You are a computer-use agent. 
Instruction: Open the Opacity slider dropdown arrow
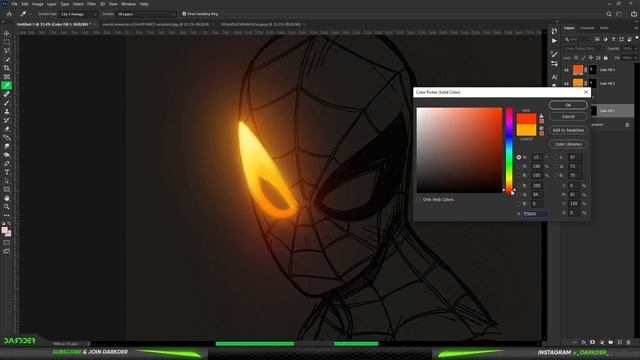tap(636, 49)
